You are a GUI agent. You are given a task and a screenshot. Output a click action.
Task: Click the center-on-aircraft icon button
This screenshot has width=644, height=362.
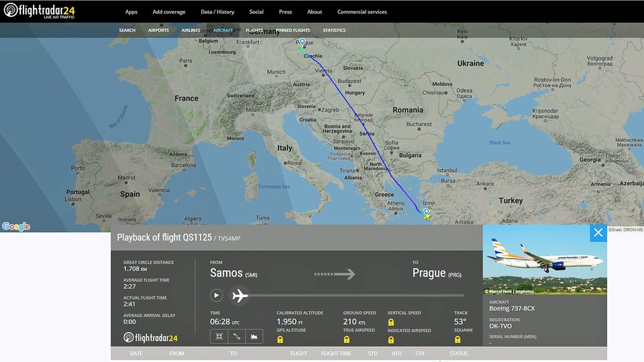point(219,337)
